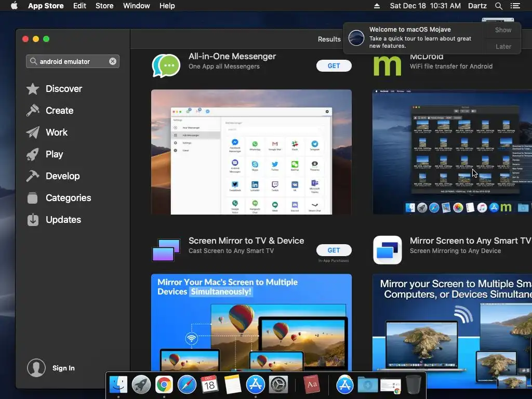Click Show on the Mojave notification

click(503, 30)
